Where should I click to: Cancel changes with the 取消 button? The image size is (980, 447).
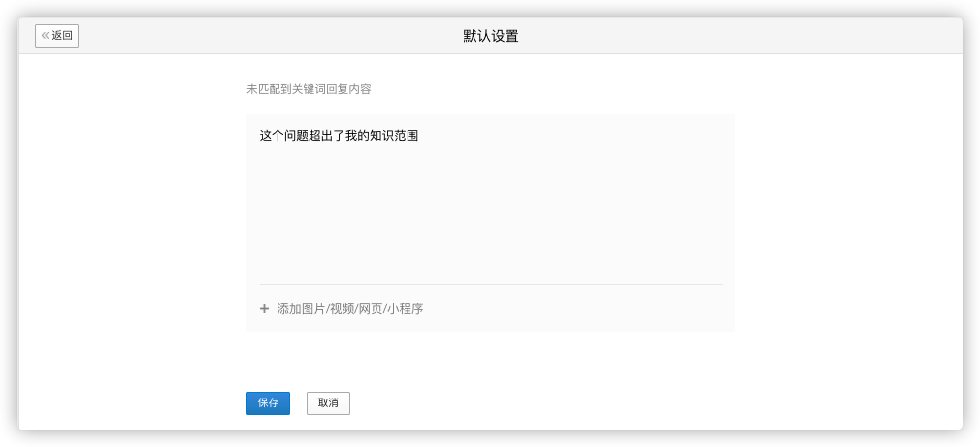pos(328,403)
